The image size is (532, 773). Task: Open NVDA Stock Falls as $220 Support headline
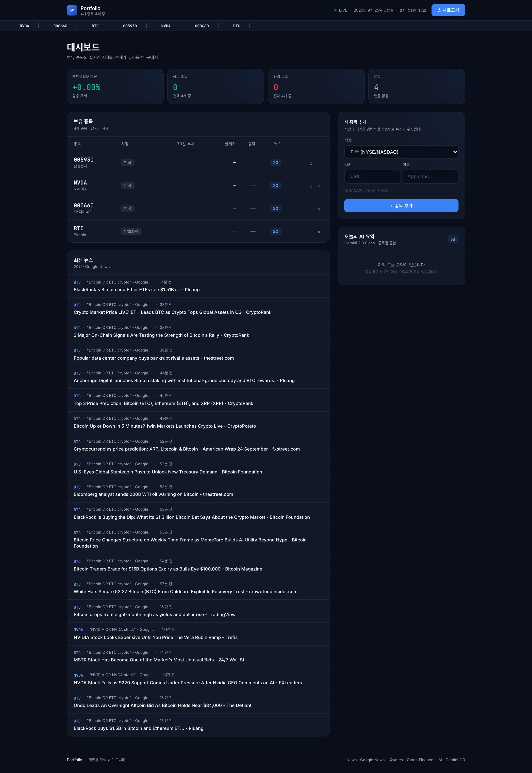(188, 683)
